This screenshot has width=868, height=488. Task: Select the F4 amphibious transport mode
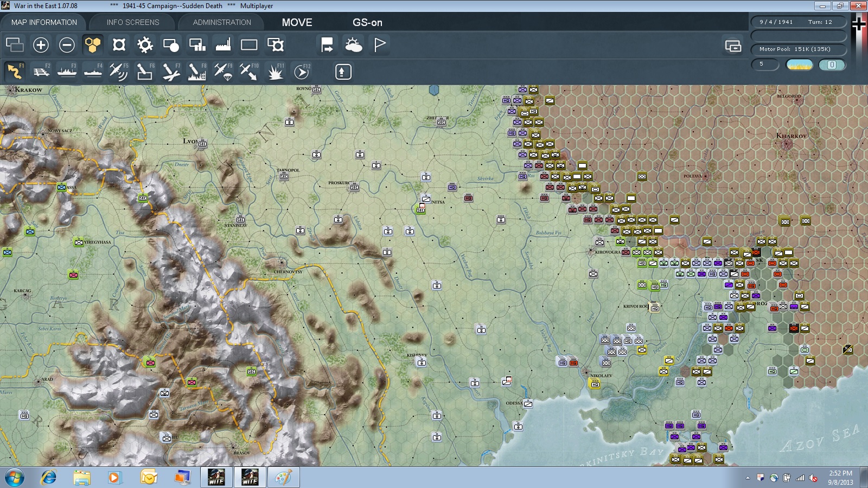[93, 72]
